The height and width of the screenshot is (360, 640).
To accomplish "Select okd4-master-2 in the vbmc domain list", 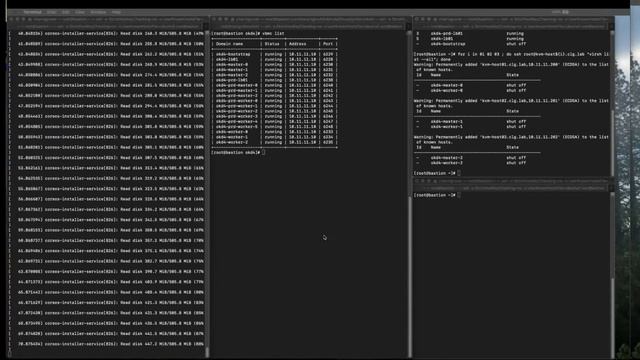I will (232, 75).
